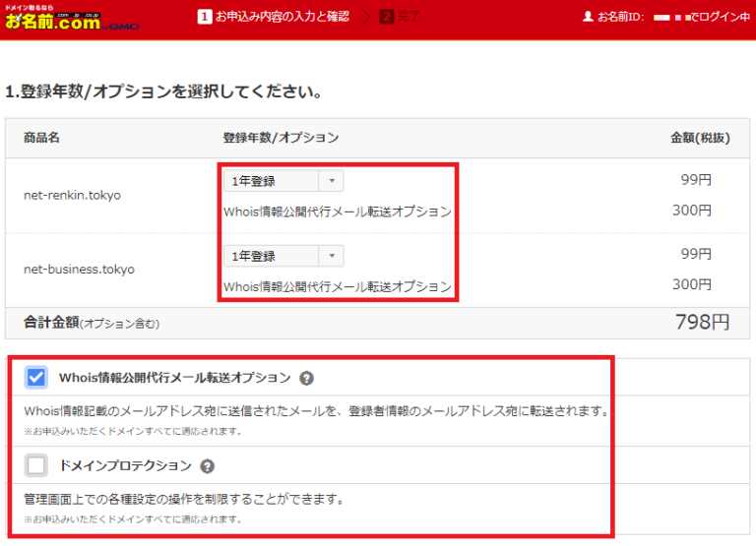Open registration years dropdown for net-renkin.tokyo

[x=283, y=181]
